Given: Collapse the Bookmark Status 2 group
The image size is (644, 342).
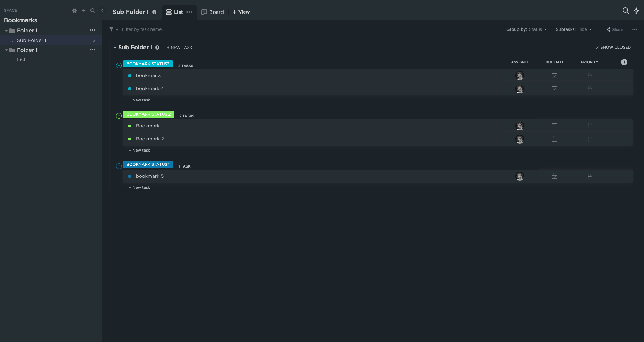Looking at the screenshot, I should 119,116.
